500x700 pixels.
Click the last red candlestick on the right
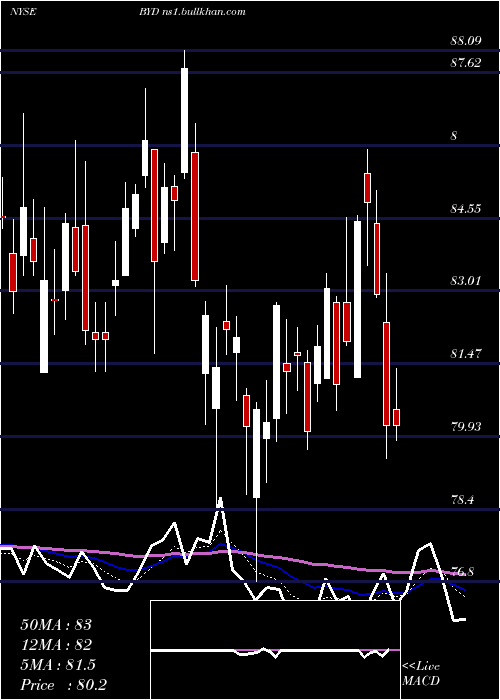[396, 417]
